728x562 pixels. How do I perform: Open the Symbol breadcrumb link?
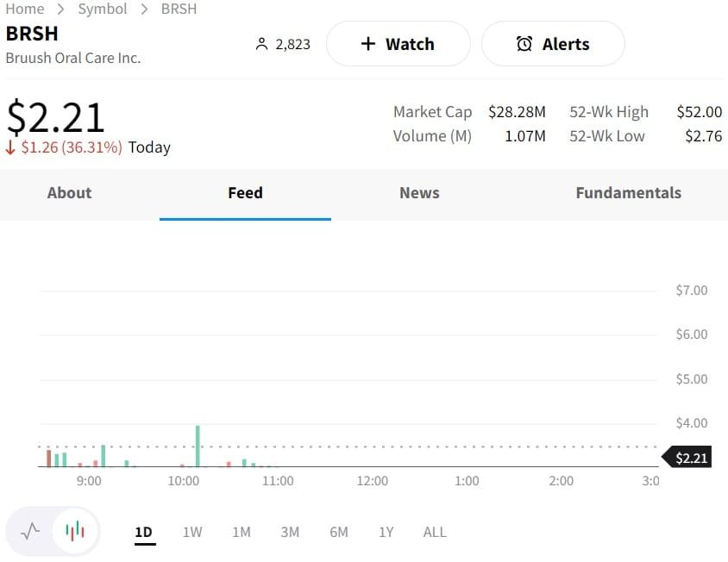pyautogui.click(x=103, y=9)
